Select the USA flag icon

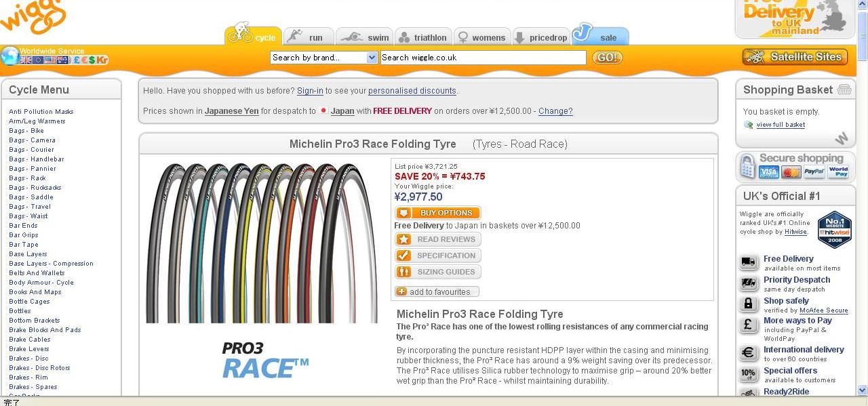(50, 60)
